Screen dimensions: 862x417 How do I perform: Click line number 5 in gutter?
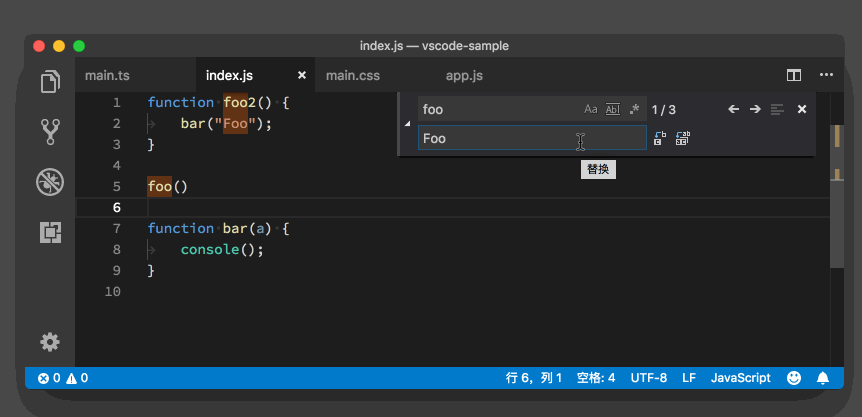pos(116,187)
